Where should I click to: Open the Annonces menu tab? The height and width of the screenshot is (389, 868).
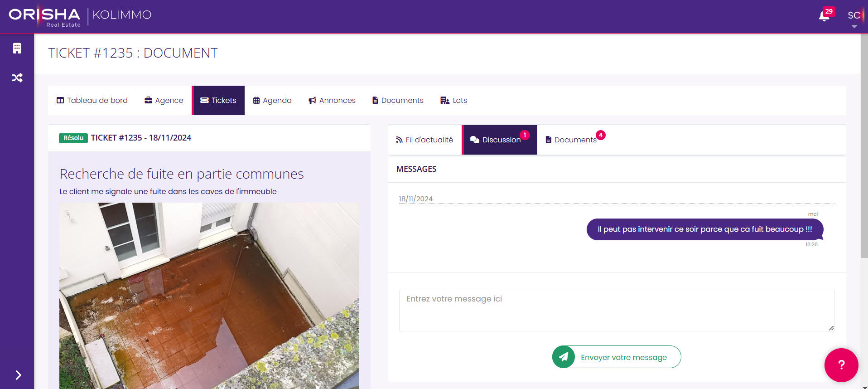point(332,100)
